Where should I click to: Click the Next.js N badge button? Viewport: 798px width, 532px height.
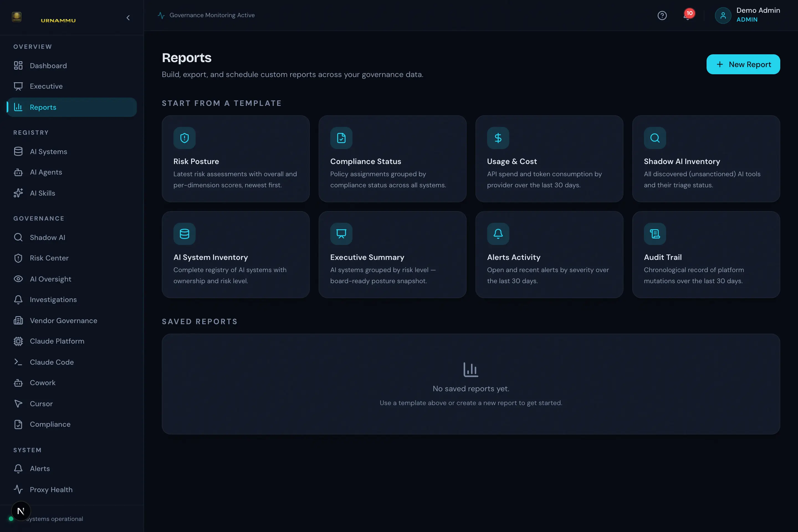[x=21, y=511]
